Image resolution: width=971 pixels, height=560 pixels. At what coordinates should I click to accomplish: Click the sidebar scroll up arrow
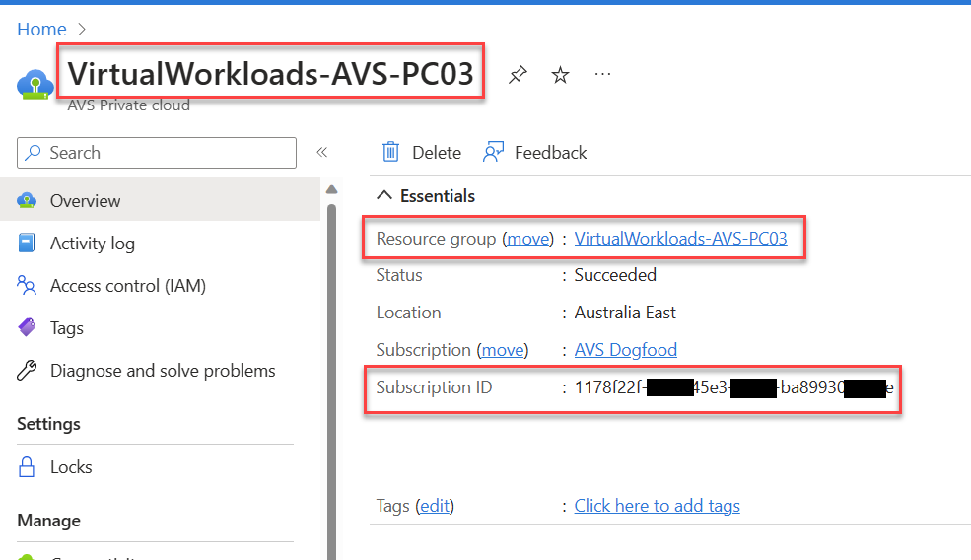point(332,189)
